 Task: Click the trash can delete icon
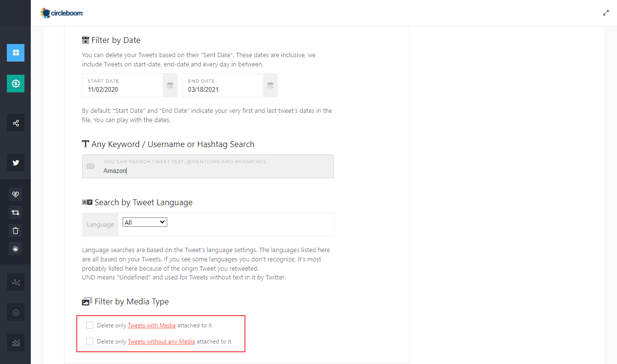coord(16,231)
